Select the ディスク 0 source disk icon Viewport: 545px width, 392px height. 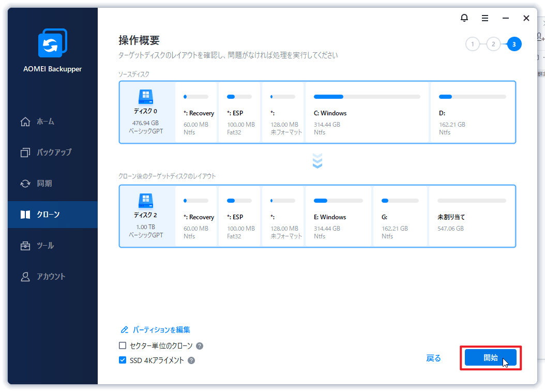pyautogui.click(x=146, y=97)
